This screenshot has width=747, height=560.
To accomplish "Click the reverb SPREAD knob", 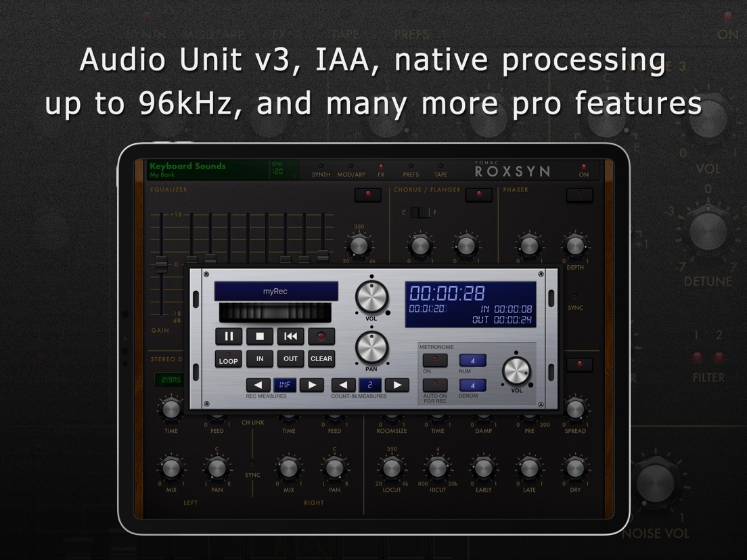I will (575, 409).
